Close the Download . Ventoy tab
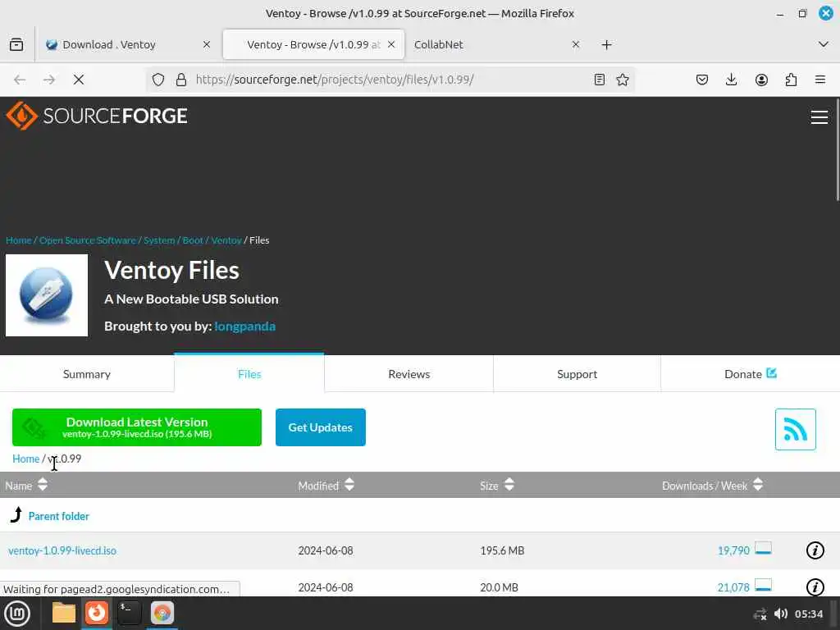 pyautogui.click(x=206, y=44)
